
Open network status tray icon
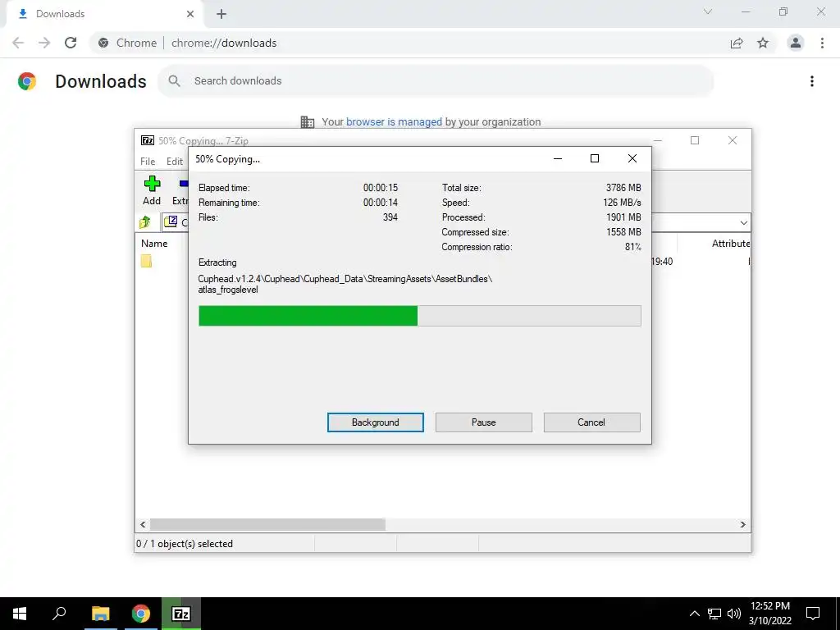tap(714, 614)
